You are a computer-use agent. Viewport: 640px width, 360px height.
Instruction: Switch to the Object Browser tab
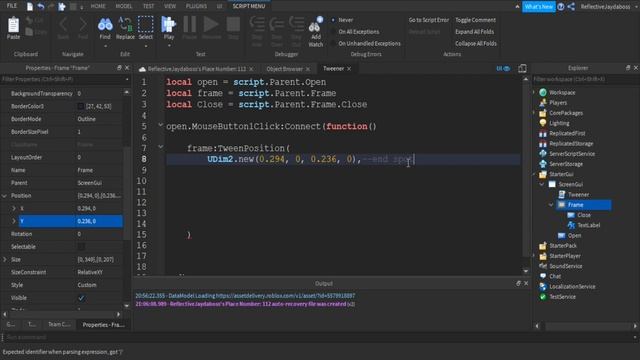[284, 69]
